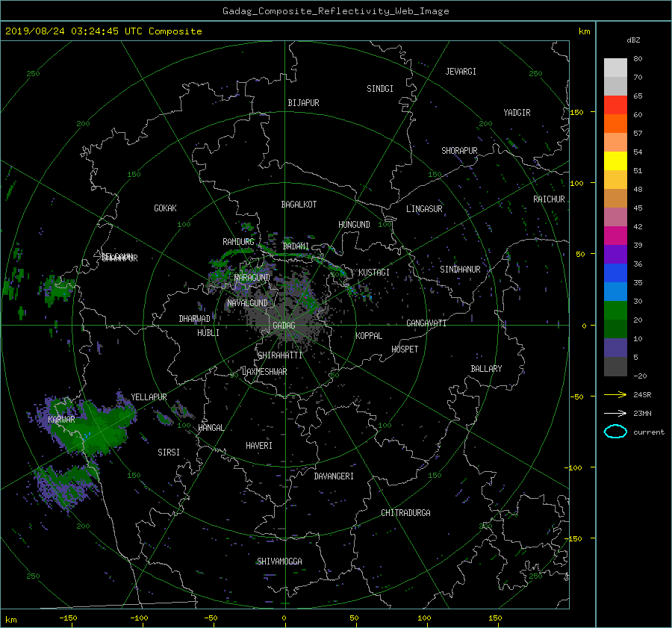
Task: Click the LAXMESHWAR city label
Action: point(264,372)
